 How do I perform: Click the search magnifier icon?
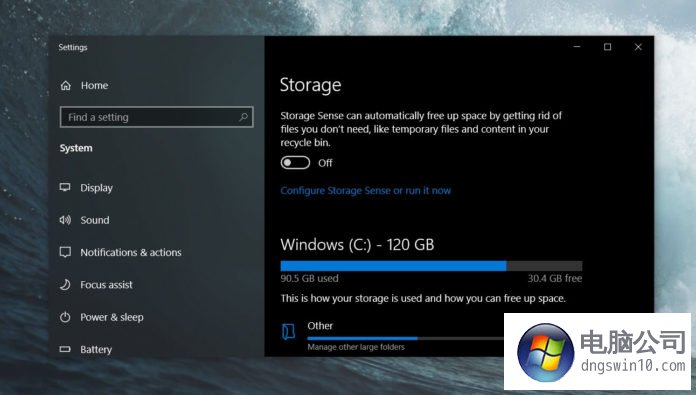pyautogui.click(x=243, y=117)
